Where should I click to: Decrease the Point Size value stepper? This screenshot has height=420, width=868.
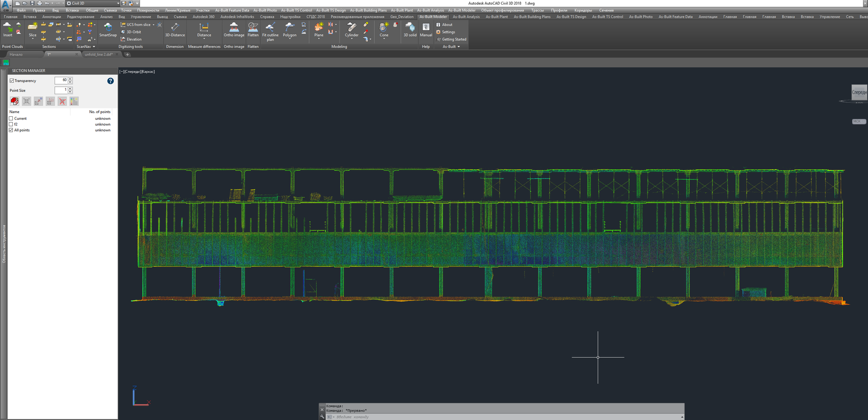click(x=70, y=92)
